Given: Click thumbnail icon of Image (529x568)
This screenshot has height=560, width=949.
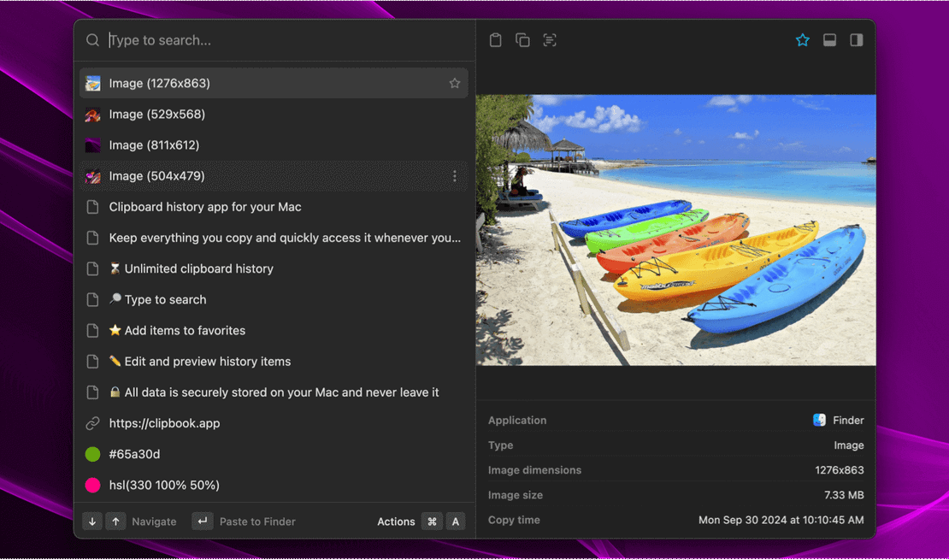Looking at the screenshot, I should [92, 114].
